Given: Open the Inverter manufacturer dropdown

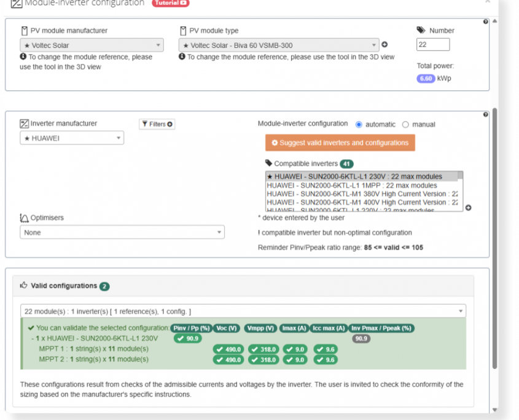Looking at the screenshot, I should click(x=72, y=138).
